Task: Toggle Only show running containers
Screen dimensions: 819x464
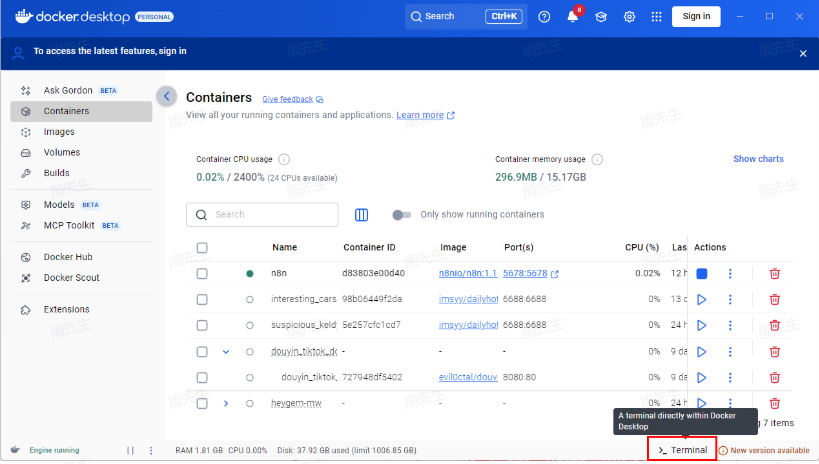Action: (x=401, y=215)
